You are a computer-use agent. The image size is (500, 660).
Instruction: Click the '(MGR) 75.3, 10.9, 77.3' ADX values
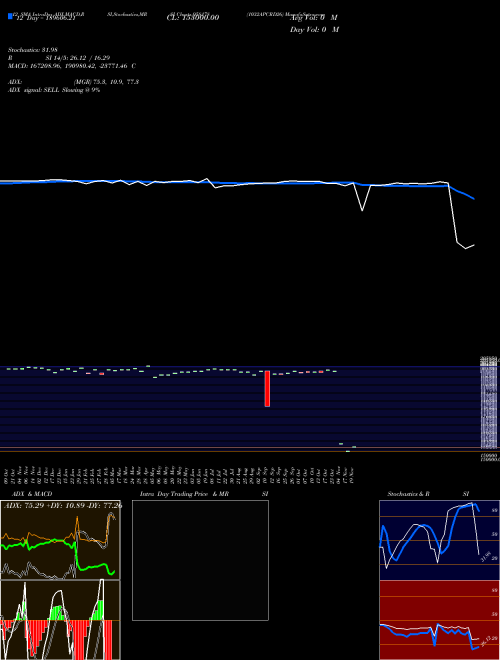(x=106, y=82)
